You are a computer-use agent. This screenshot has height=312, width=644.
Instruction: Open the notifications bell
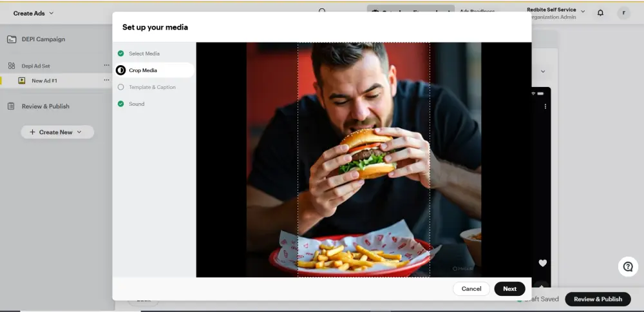point(600,13)
